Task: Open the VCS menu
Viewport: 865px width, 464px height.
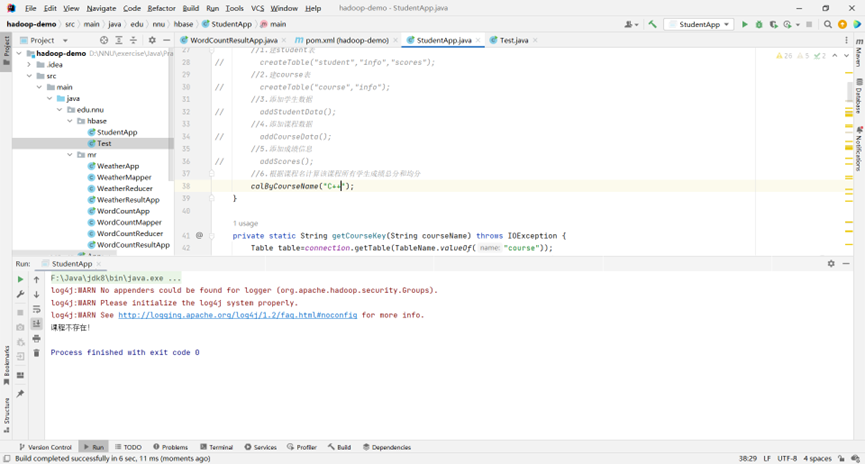Action: pos(257,8)
